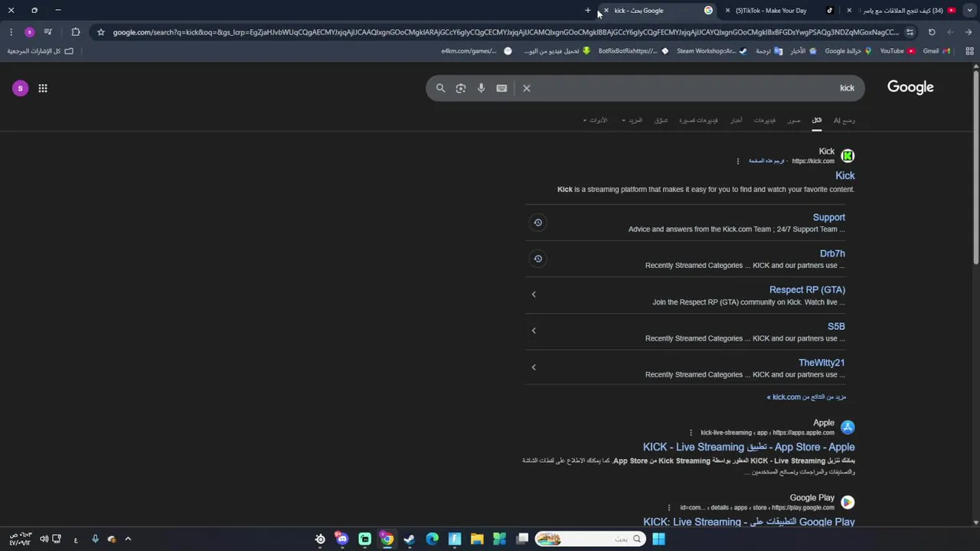Open three-dot options for kick.com result
Viewport: 980px width, 551px height.
tap(738, 161)
